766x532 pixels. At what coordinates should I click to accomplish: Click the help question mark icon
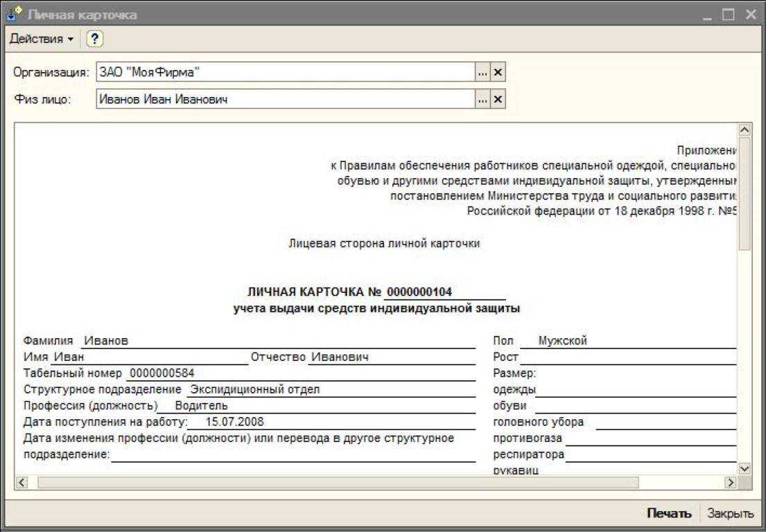coord(95,39)
